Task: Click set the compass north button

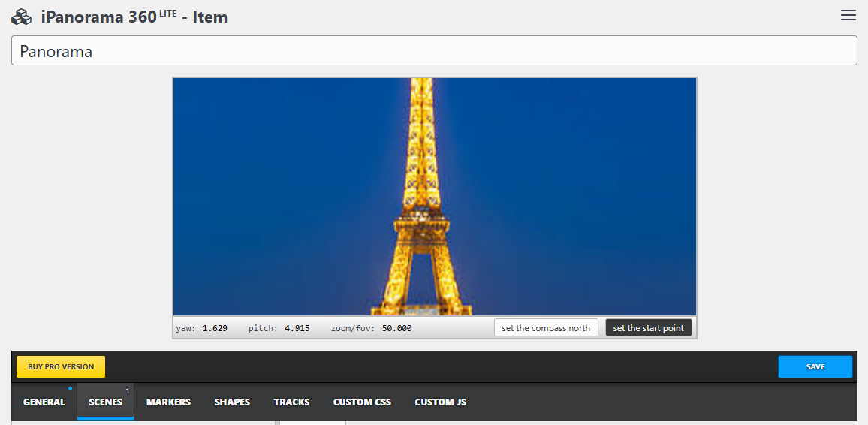Action: pyautogui.click(x=546, y=327)
